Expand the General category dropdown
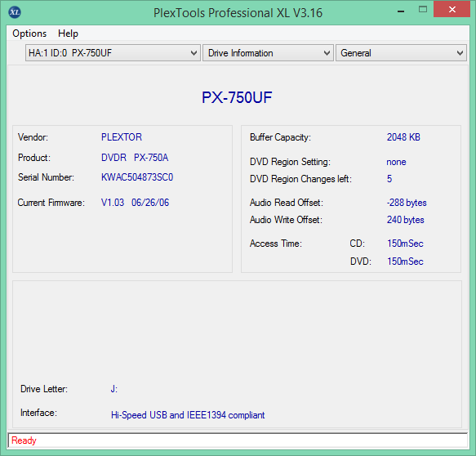The height and width of the screenshot is (456, 476). [401, 53]
